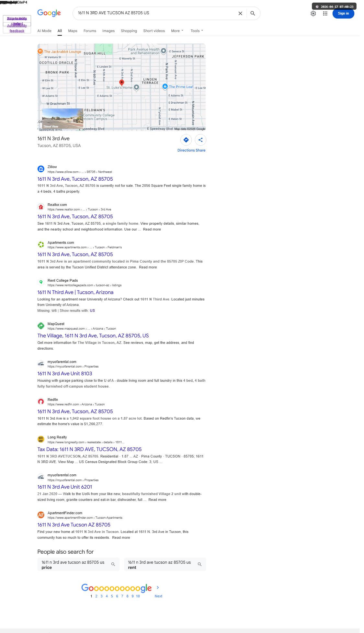364x633 pixels.
Task: Search related query ending in rent
Action: point(165,564)
